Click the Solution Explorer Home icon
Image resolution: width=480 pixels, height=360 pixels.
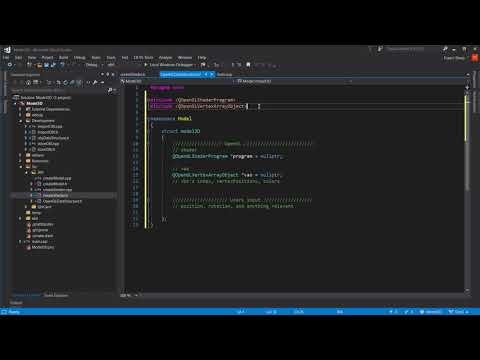click(28, 82)
